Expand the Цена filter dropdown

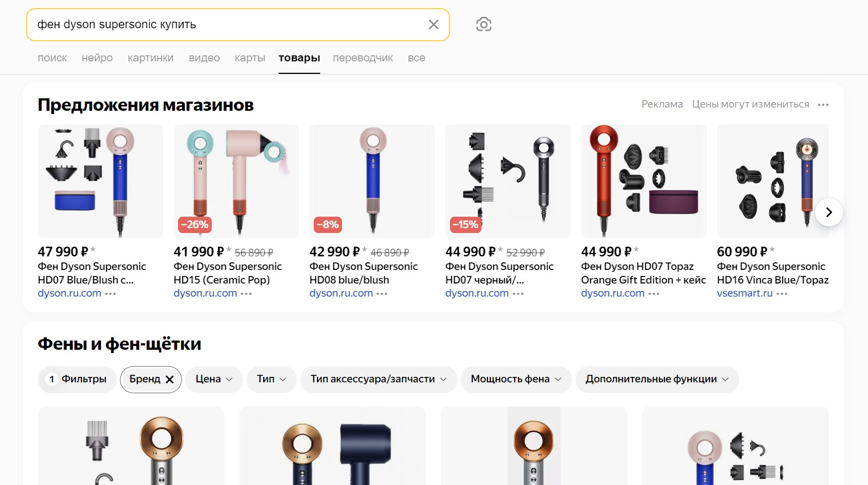214,379
